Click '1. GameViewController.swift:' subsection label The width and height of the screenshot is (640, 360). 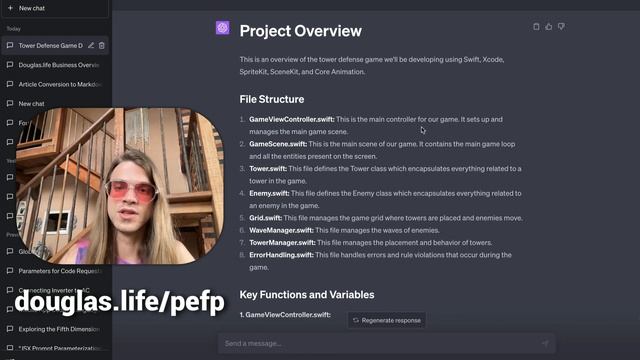(285, 315)
